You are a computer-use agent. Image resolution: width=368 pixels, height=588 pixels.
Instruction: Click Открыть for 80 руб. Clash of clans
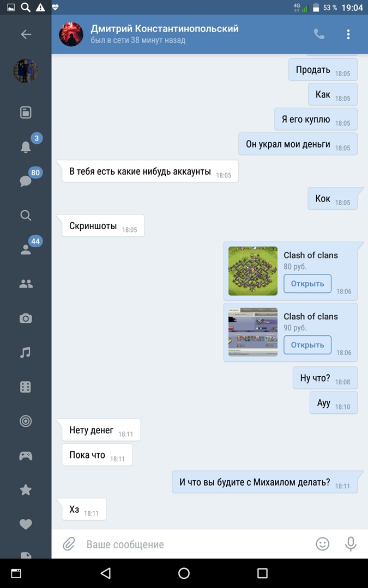click(x=307, y=284)
